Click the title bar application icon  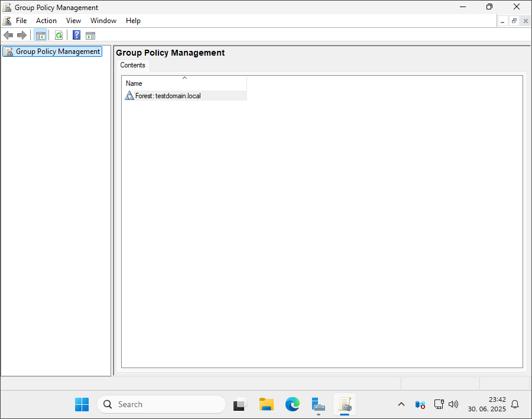[7, 7]
